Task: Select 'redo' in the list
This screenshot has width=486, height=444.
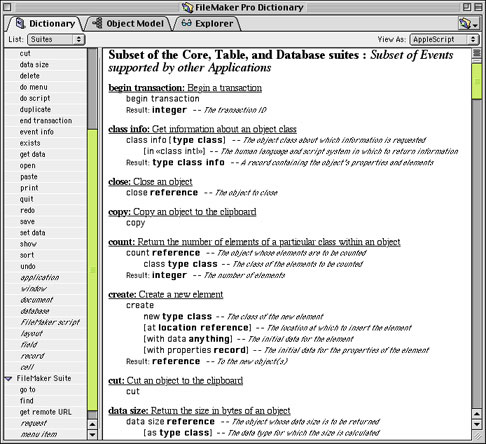Action: pos(27,210)
